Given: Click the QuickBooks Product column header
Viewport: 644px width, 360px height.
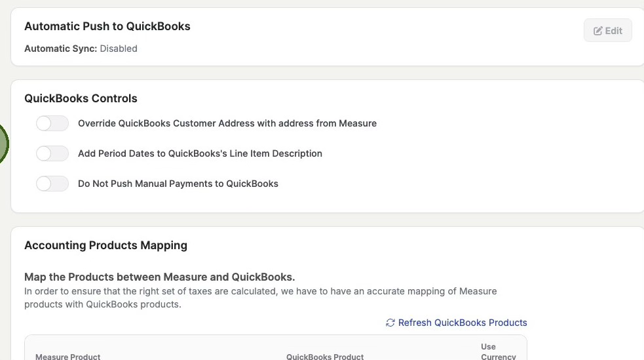Looking at the screenshot, I should click(325, 357).
